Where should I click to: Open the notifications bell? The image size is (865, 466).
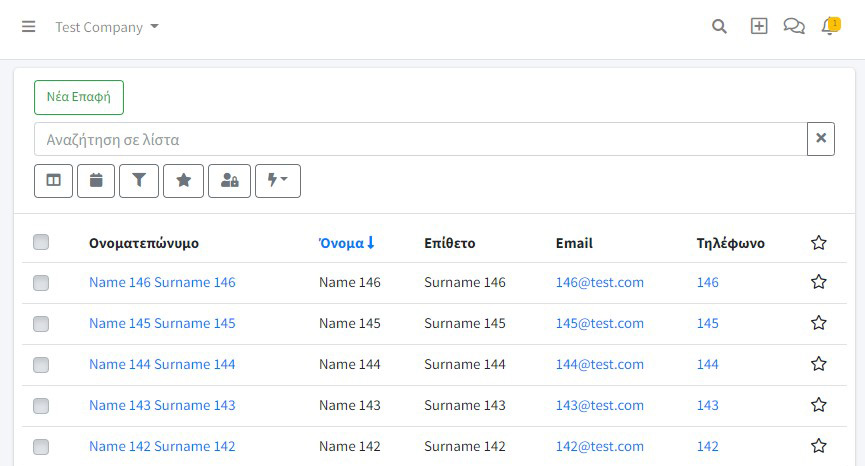click(x=830, y=26)
